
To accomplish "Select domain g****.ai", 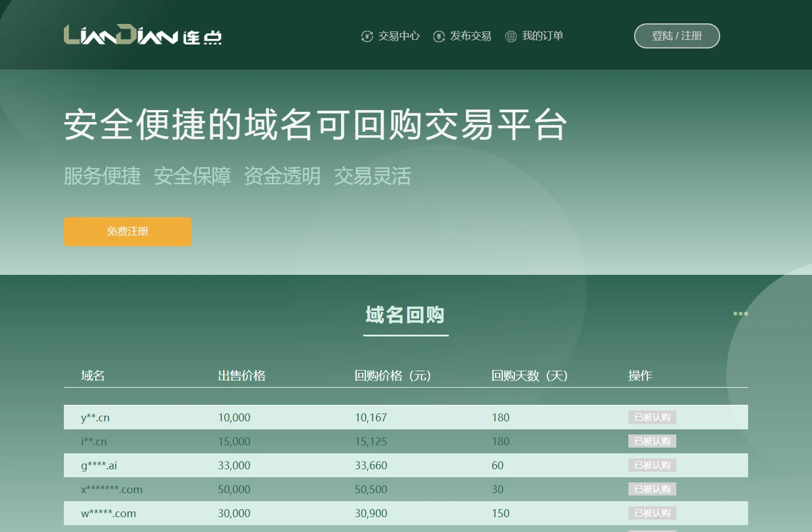I will (x=99, y=465).
